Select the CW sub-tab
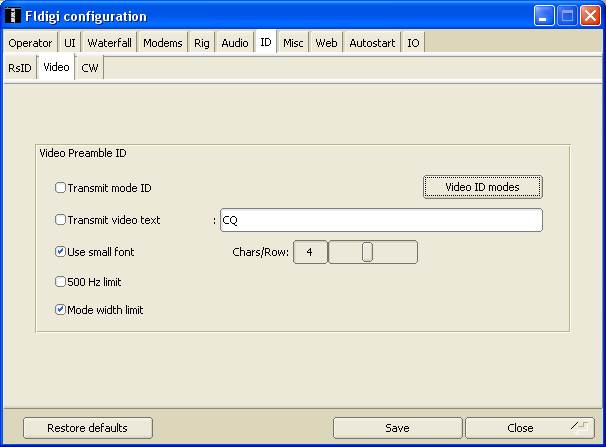The width and height of the screenshot is (606, 447). (90, 67)
